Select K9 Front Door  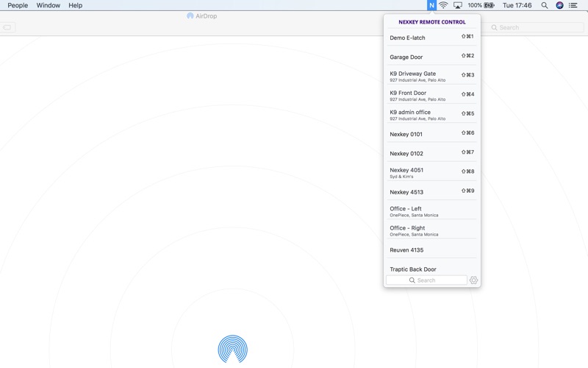(431, 96)
